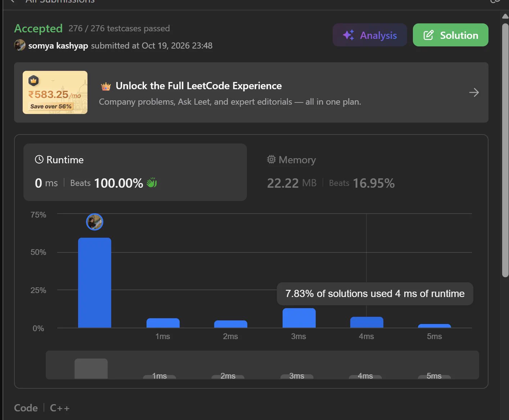509x420 pixels.
Task: Click the '25%' y-axis label
Action: point(38,290)
